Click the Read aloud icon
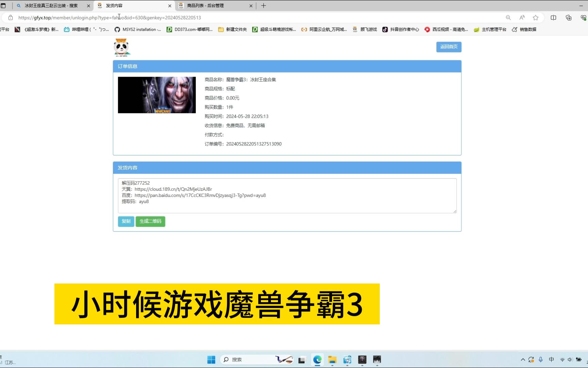Screen dimensions: 588x368 (522, 18)
